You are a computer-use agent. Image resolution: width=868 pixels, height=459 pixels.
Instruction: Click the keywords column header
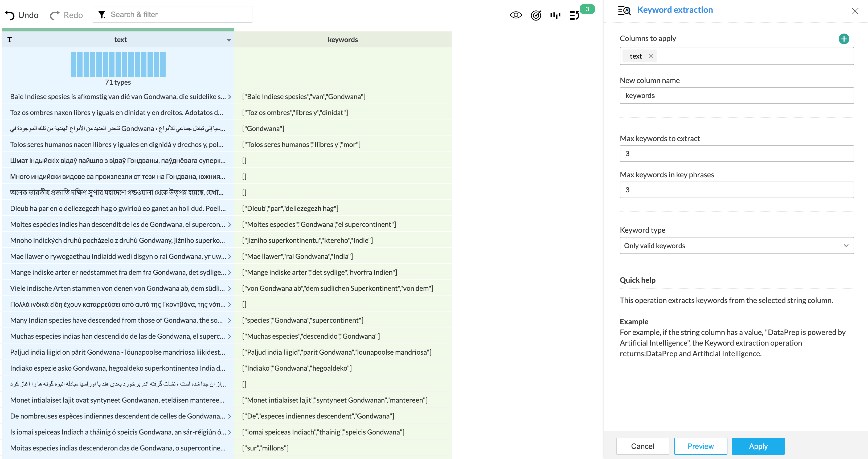[343, 40]
